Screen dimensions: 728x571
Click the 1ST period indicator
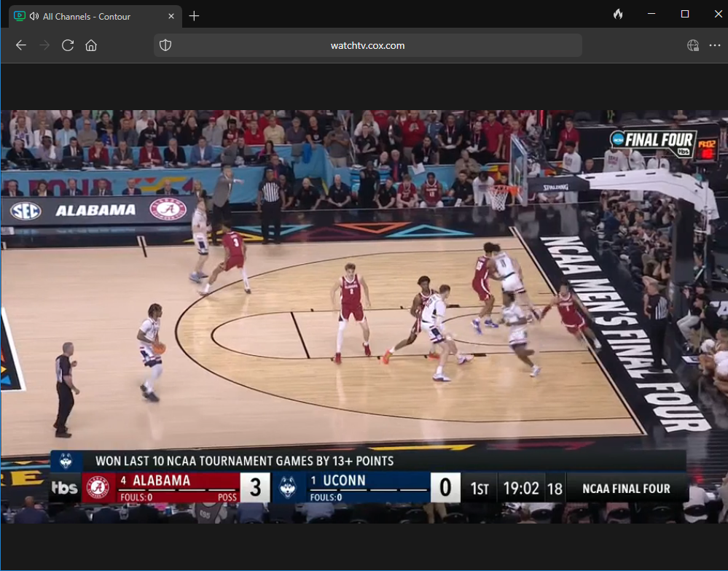point(480,489)
